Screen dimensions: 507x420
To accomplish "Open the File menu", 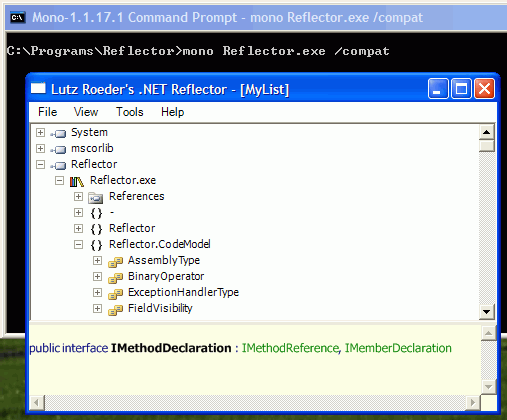I will point(47,112).
